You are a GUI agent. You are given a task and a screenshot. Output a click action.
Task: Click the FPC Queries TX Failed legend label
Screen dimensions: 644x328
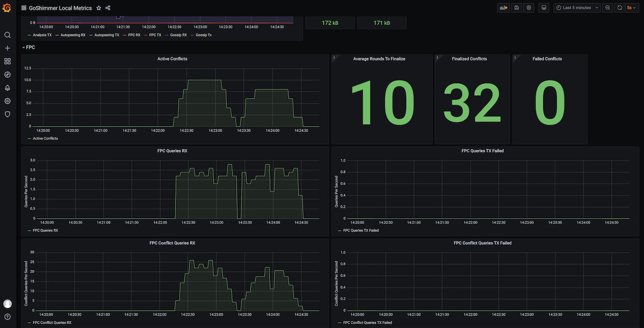[361, 230]
